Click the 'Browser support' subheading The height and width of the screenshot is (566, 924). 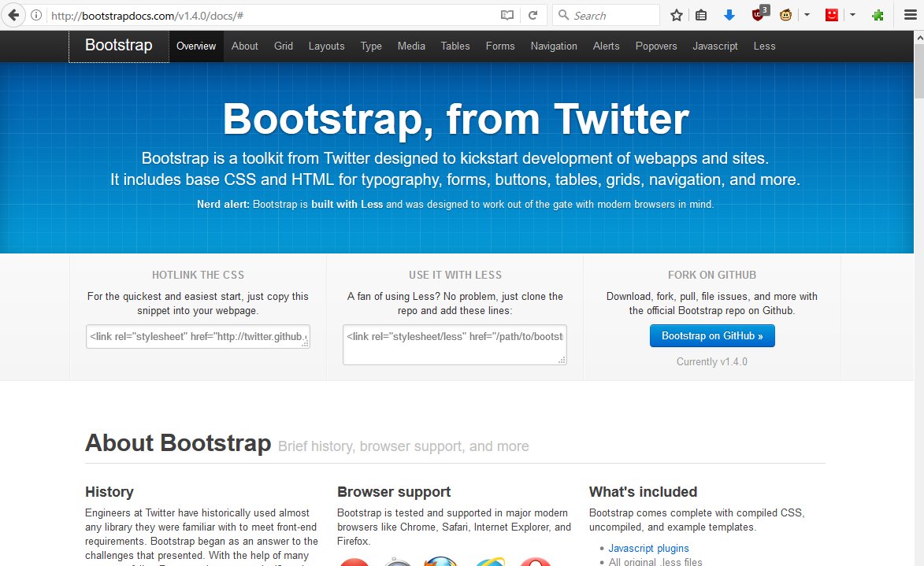point(394,492)
